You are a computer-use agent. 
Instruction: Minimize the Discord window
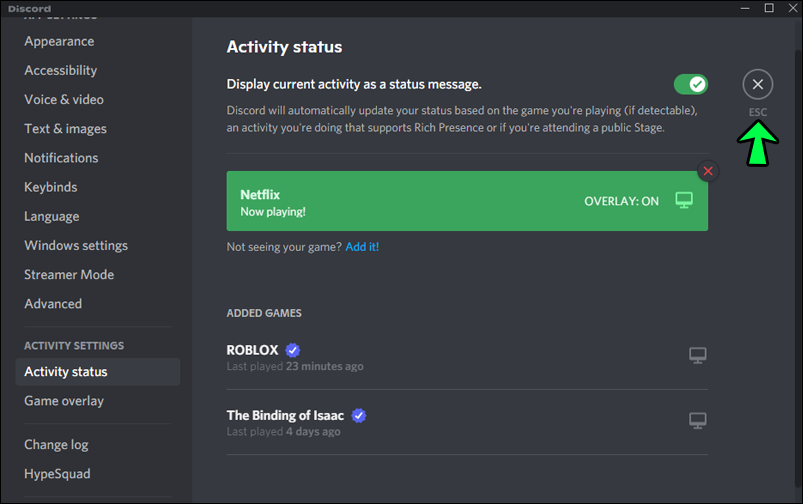(745, 8)
